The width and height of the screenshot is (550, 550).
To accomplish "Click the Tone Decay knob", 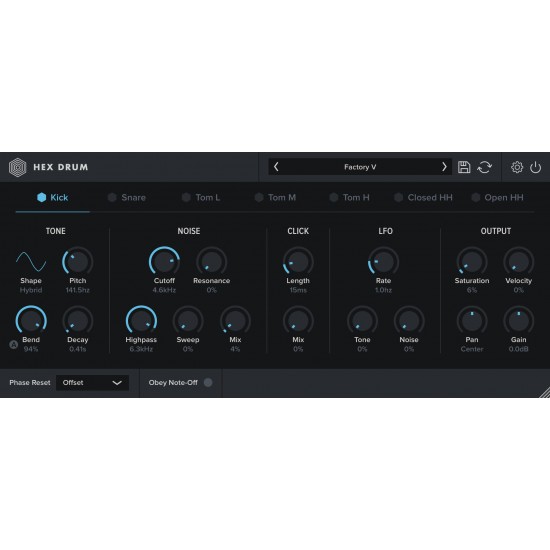I will 78,321.
